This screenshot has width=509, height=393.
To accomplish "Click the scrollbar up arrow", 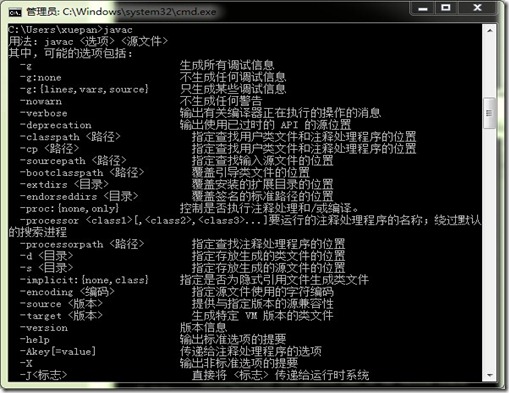I will (x=489, y=31).
